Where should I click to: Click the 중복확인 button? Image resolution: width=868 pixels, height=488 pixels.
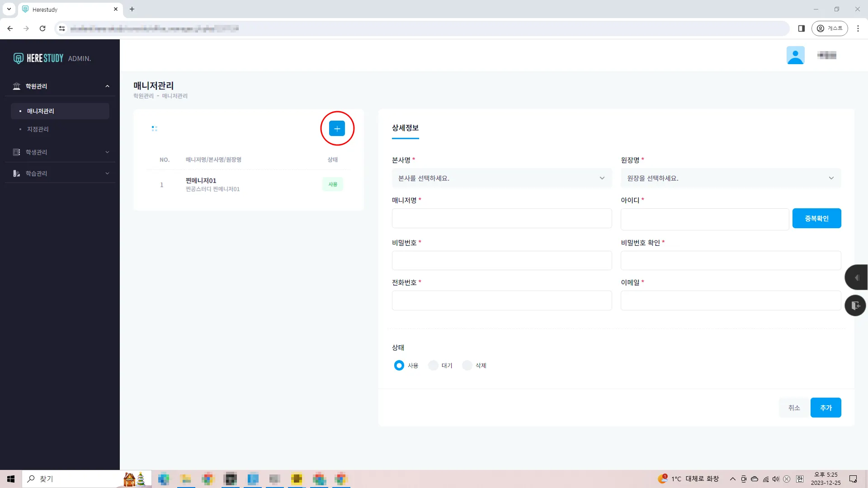pos(816,218)
